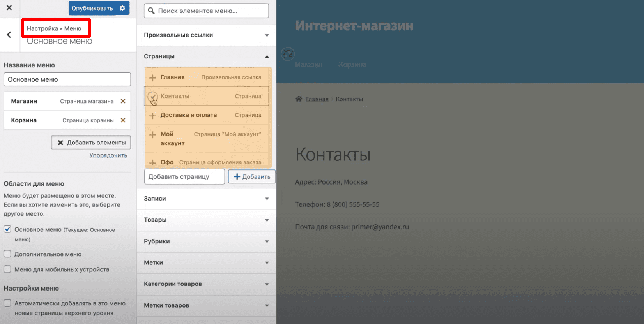Remove Корзина item with its X icon
Screen dimensions: 644x324
(x=123, y=120)
